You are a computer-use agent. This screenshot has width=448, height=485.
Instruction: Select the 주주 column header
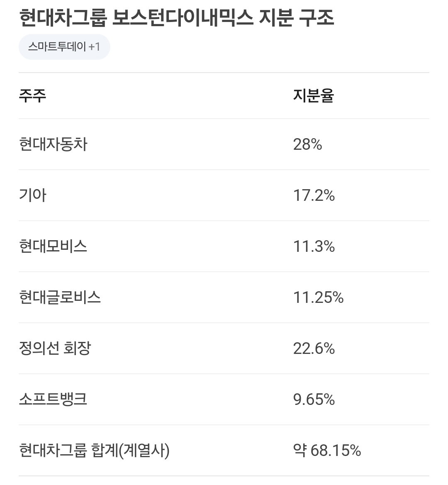32,95
